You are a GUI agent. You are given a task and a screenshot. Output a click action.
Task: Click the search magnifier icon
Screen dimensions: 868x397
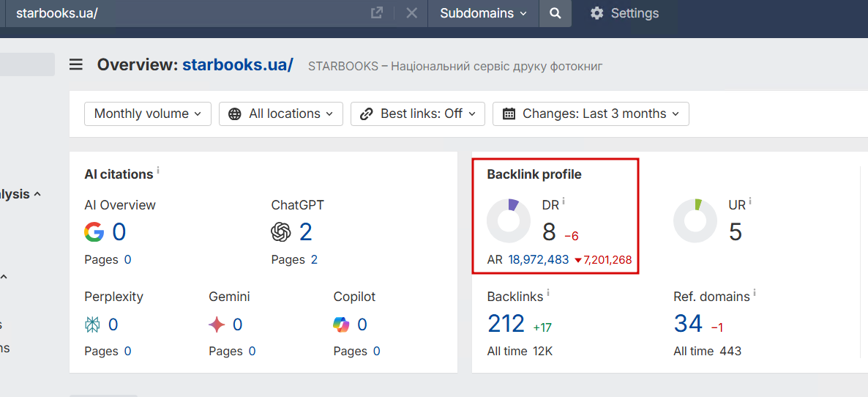555,13
